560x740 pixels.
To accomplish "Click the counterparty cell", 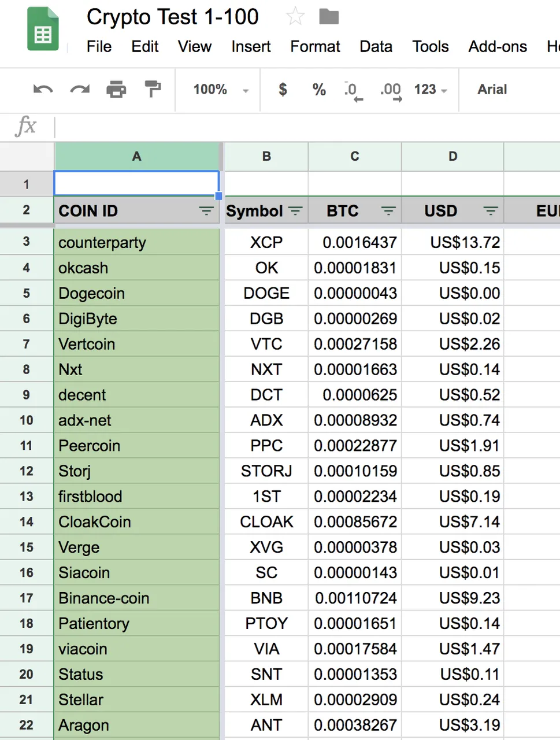I will pyautogui.click(x=137, y=242).
